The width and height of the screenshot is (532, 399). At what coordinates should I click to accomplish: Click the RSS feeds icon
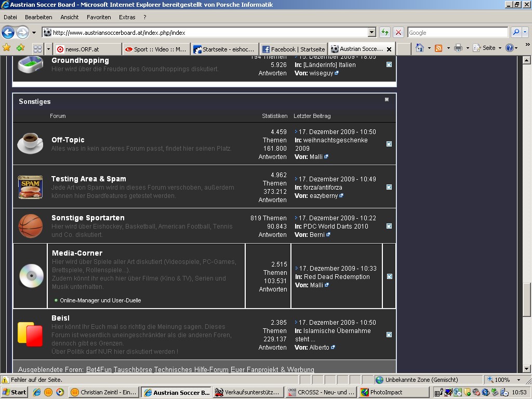point(438,48)
